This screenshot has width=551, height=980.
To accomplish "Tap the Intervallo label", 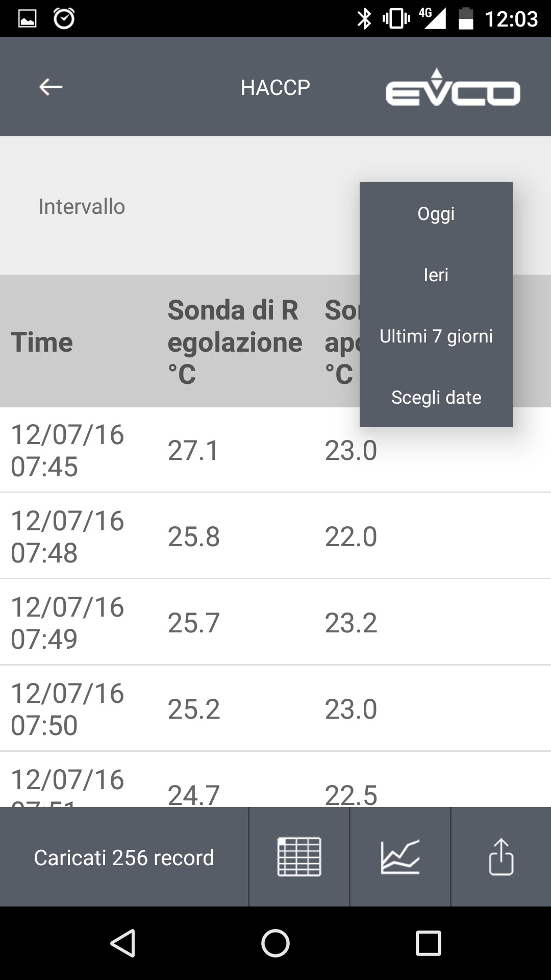I will 82,207.
